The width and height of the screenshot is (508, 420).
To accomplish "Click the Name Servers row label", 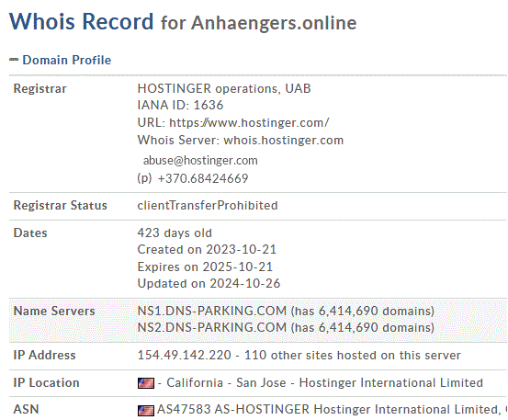I will [54, 312].
